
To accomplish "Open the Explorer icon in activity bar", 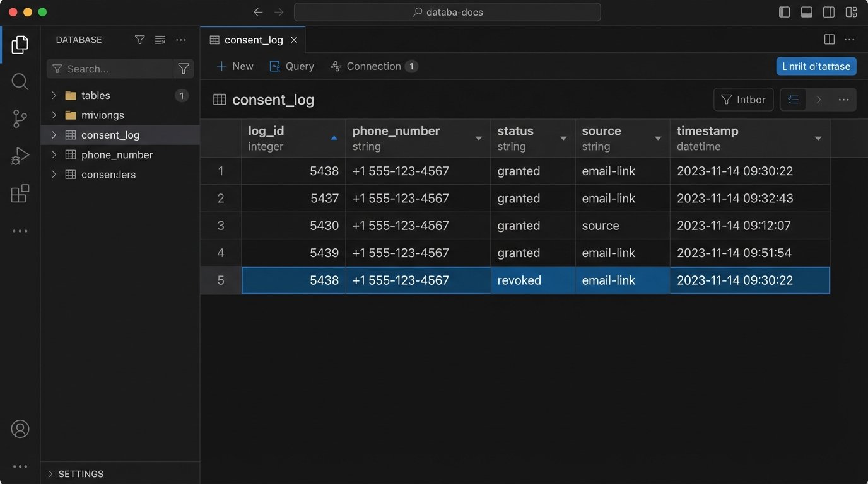I will (20, 45).
